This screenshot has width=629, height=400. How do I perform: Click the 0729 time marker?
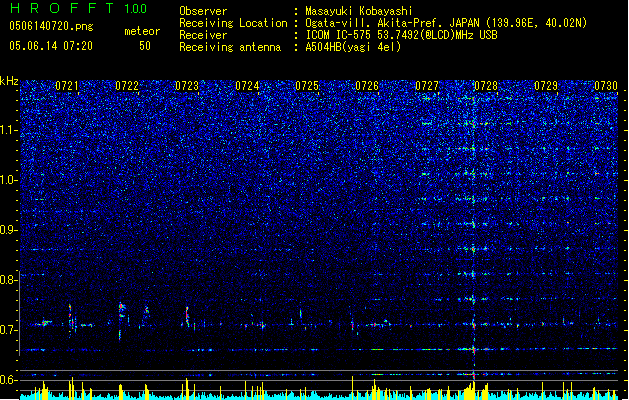546,86
